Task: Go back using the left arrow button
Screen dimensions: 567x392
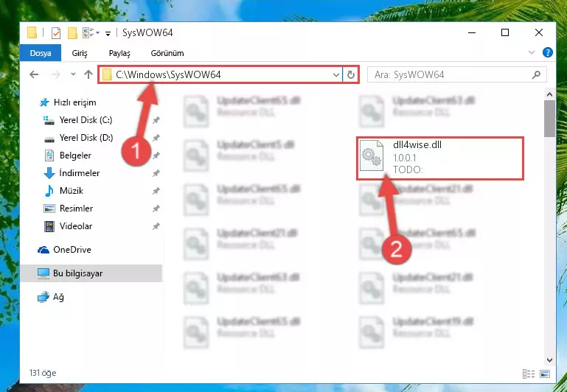Action: pyautogui.click(x=34, y=74)
